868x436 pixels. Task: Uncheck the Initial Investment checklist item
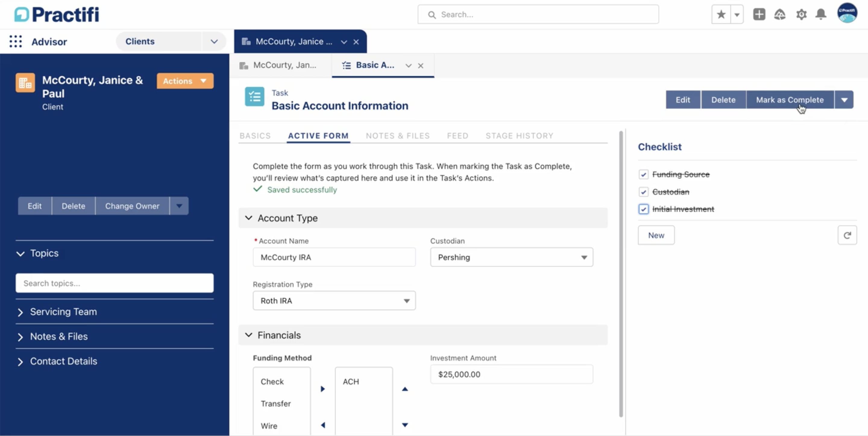(x=643, y=209)
